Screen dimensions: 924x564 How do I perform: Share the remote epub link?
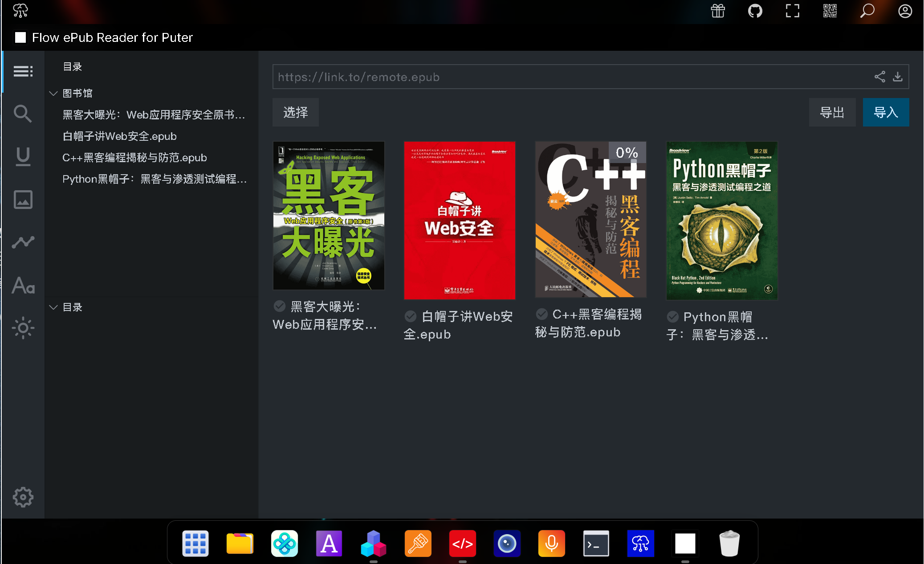tap(880, 77)
